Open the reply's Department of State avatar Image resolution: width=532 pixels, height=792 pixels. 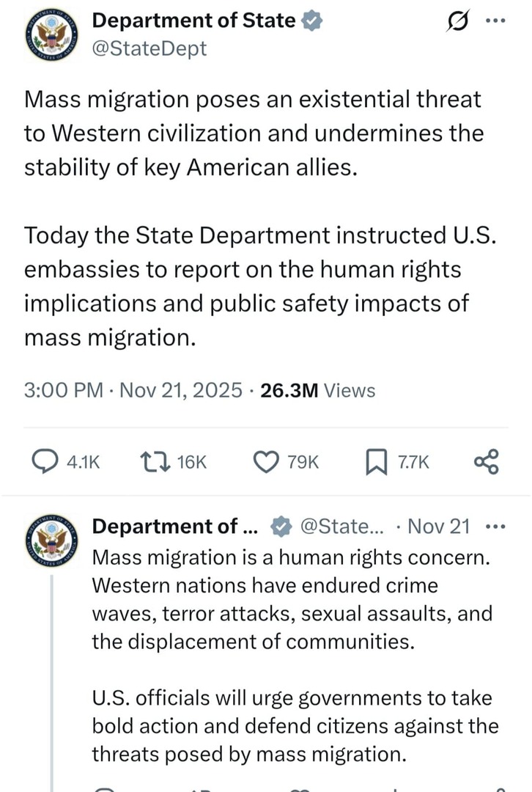[51, 541]
